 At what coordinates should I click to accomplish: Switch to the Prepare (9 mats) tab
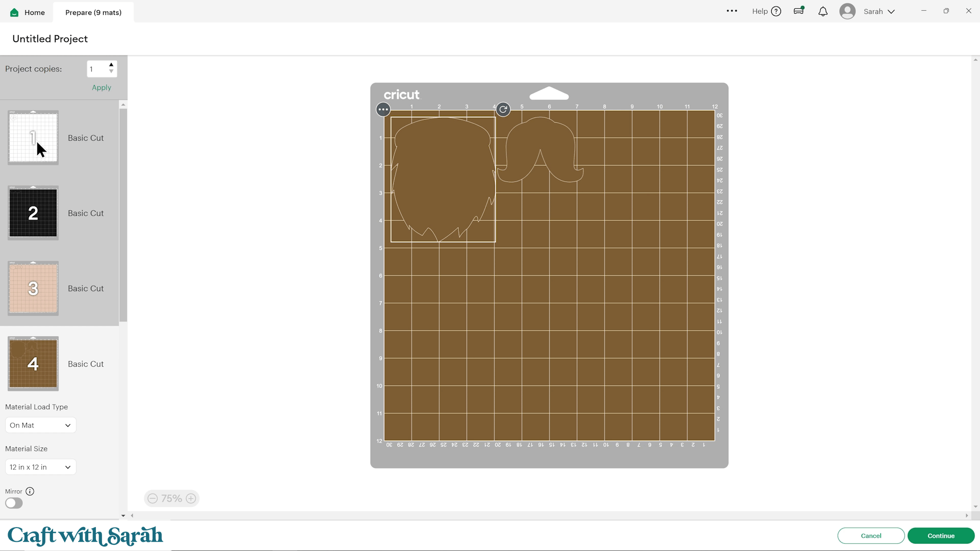(x=93, y=12)
